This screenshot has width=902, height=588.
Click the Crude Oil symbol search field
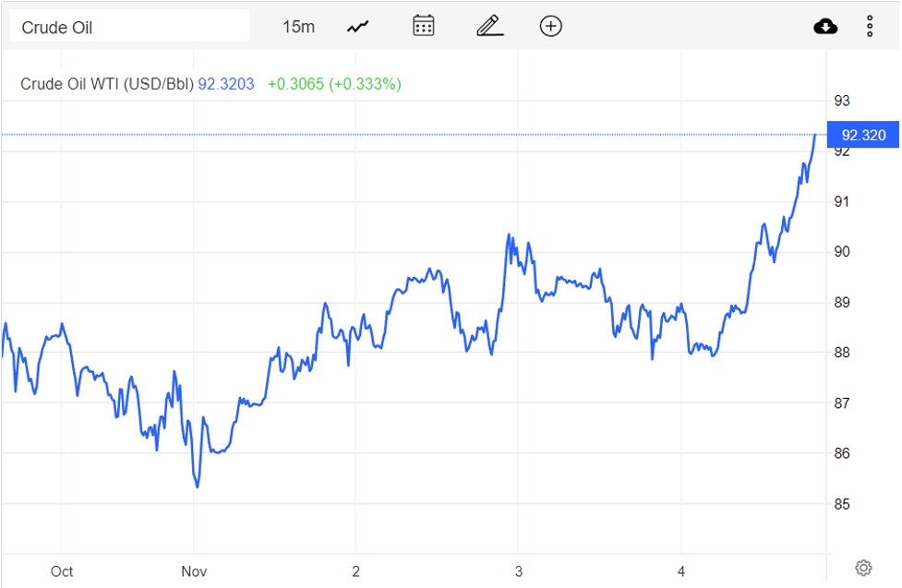click(x=129, y=27)
